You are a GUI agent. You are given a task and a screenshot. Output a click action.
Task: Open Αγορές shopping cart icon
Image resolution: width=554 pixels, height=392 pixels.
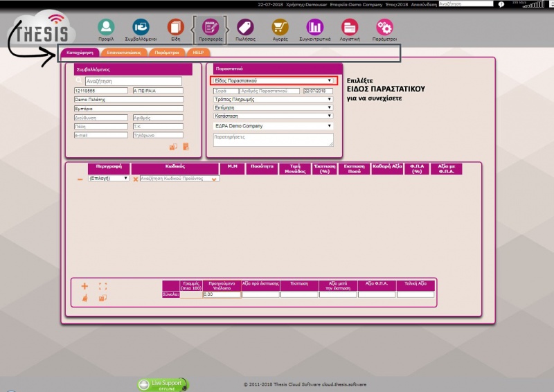[x=280, y=28]
